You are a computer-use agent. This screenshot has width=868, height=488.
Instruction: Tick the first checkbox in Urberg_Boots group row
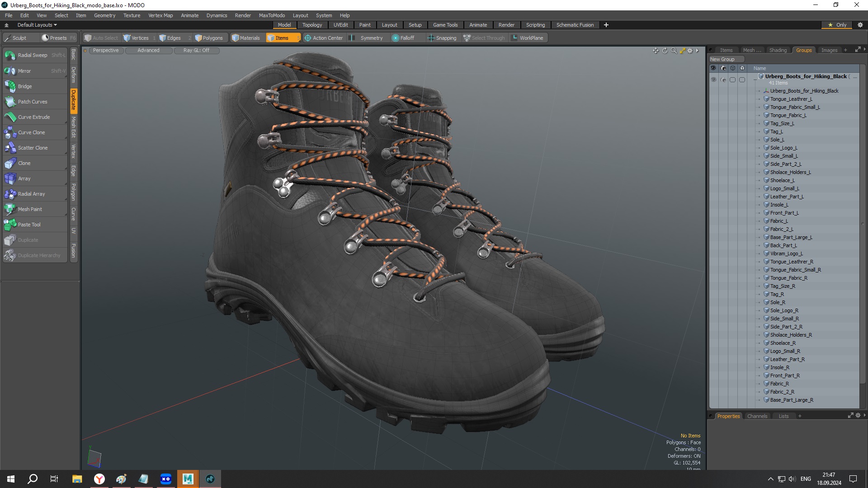732,80
